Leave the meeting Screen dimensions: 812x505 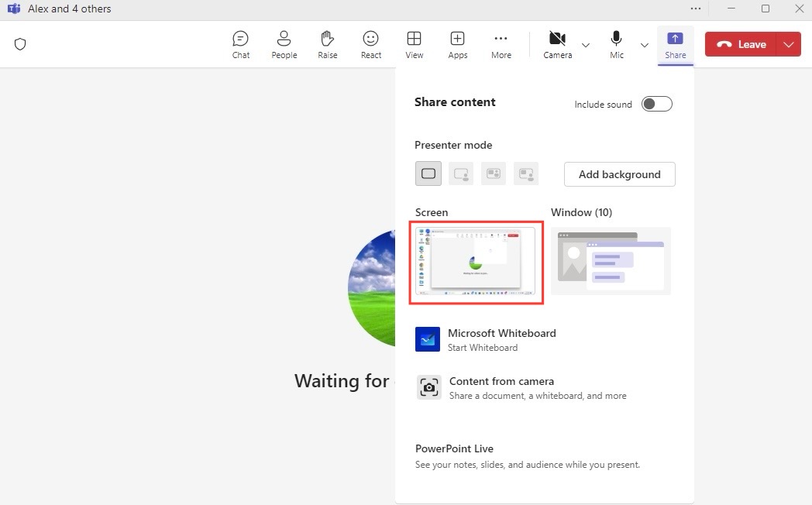(741, 44)
